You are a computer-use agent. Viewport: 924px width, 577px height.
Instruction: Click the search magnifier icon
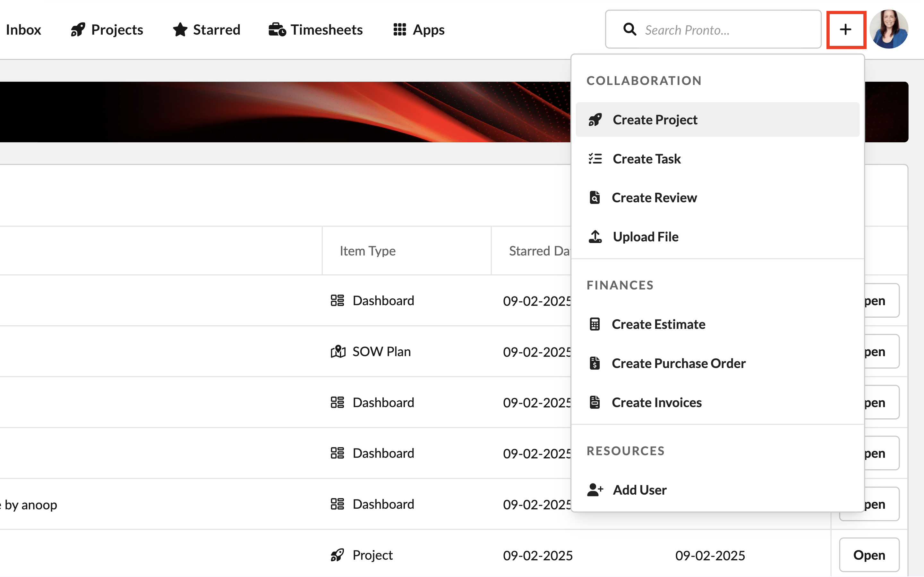(x=629, y=29)
